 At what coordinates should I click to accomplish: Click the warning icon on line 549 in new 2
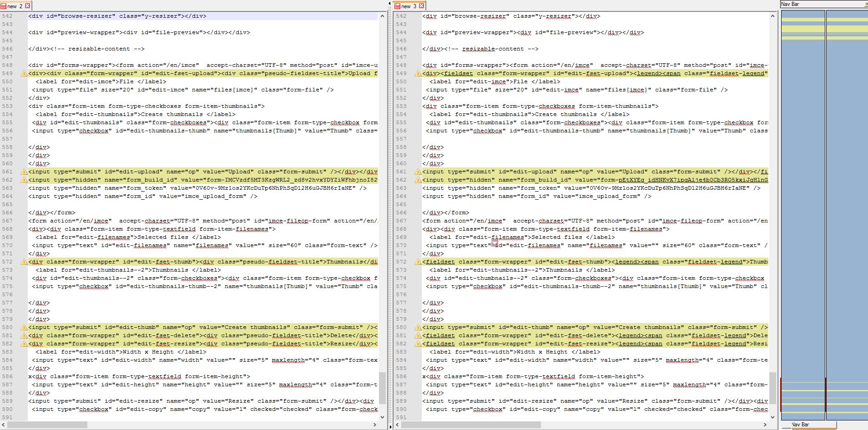tap(24, 73)
